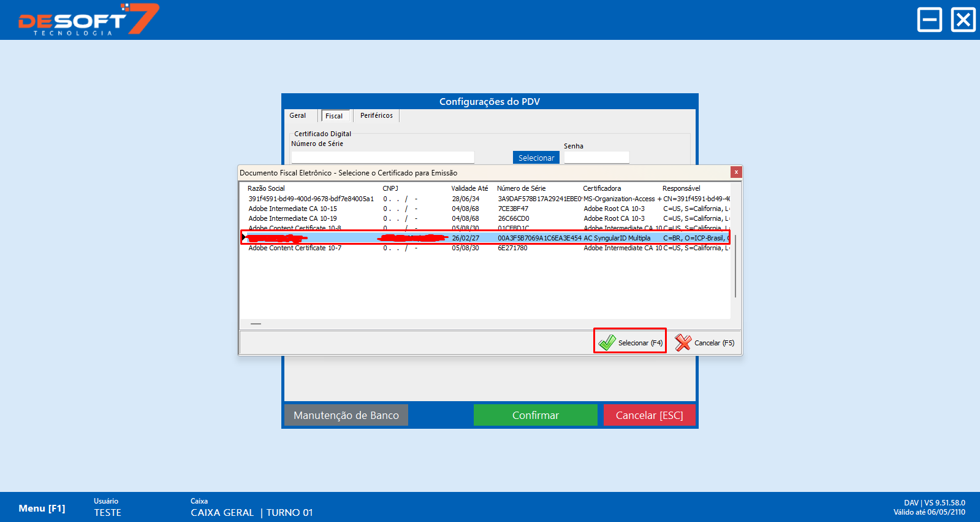Sort by the CNPJ column header

pos(390,188)
